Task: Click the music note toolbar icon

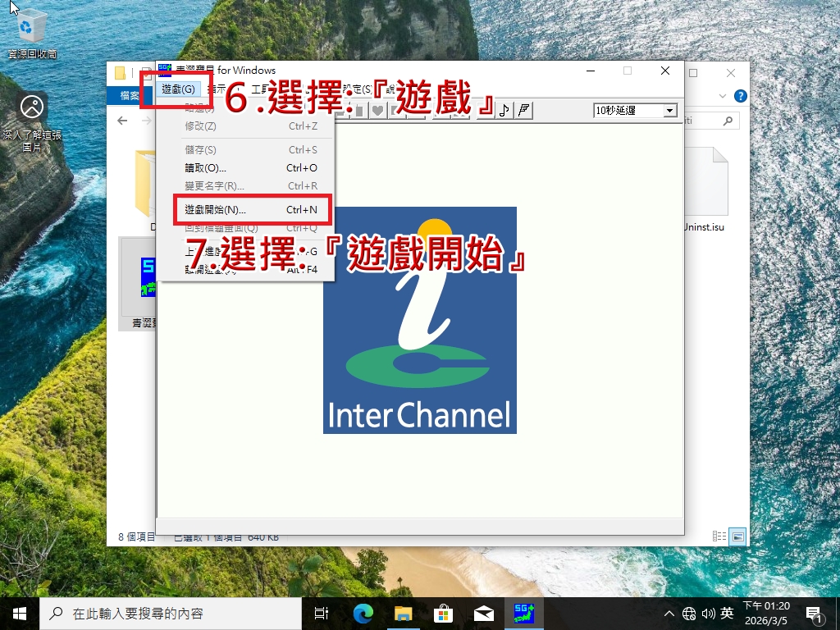Action: 504,110
